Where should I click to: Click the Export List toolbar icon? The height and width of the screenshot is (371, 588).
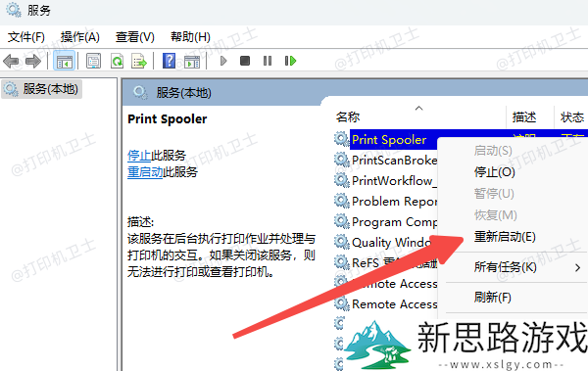[139, 61]
